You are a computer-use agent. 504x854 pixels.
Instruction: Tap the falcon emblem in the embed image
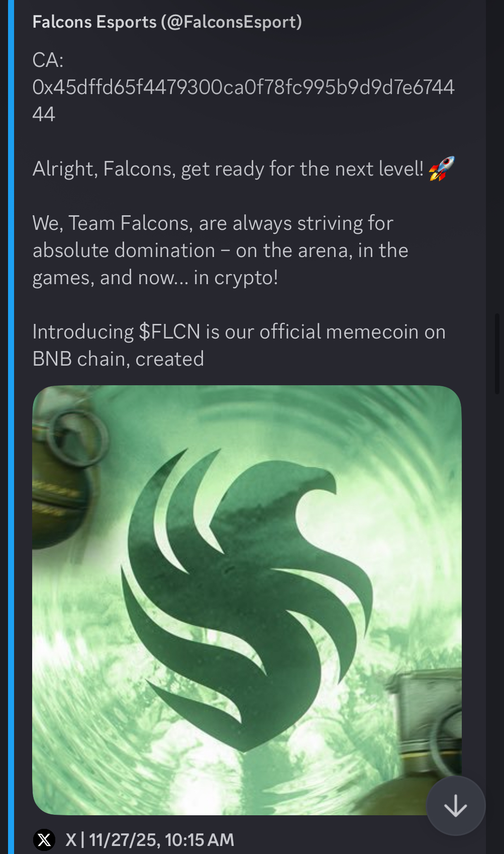pos(246,599)
